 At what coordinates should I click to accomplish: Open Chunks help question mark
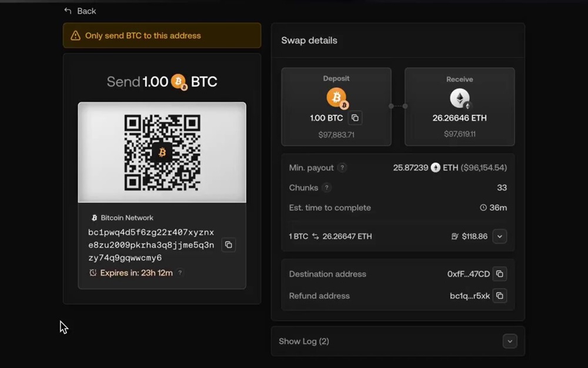pyautogui.click(x=327, y=188)
